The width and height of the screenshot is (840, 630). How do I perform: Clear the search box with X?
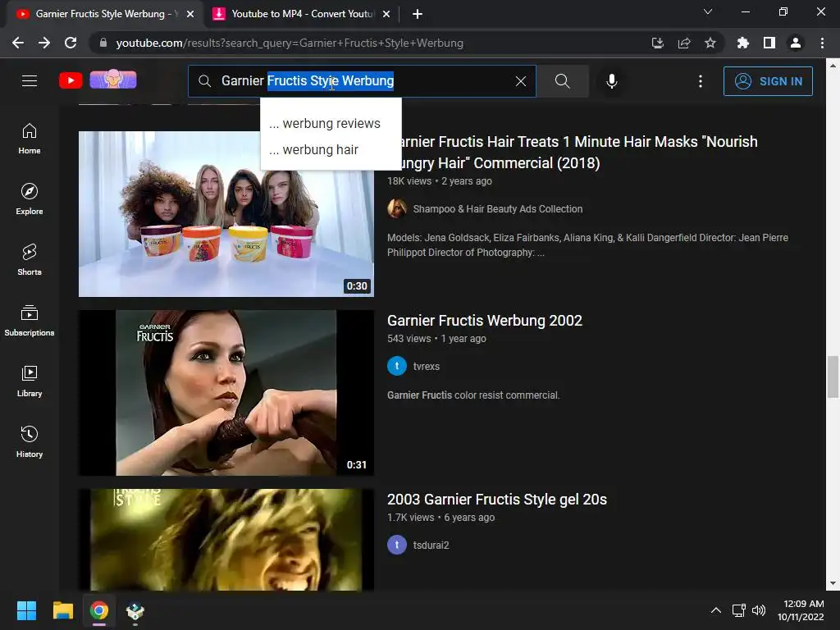[x=521, y=81]
